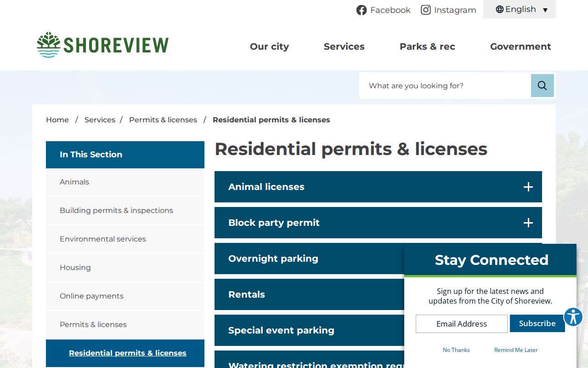Screen dimensions: 588x368
Task: Click Facebook text link
Action: click(390, 10)
